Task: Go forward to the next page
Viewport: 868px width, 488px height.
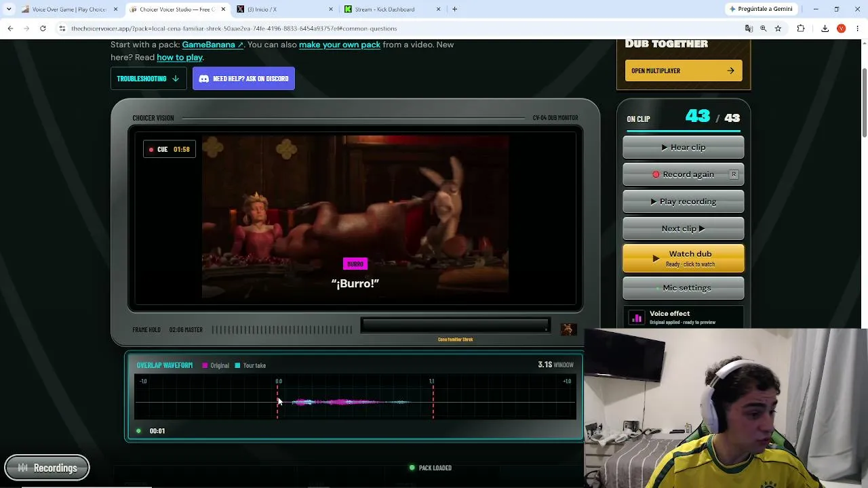Action: click(26, 28)
